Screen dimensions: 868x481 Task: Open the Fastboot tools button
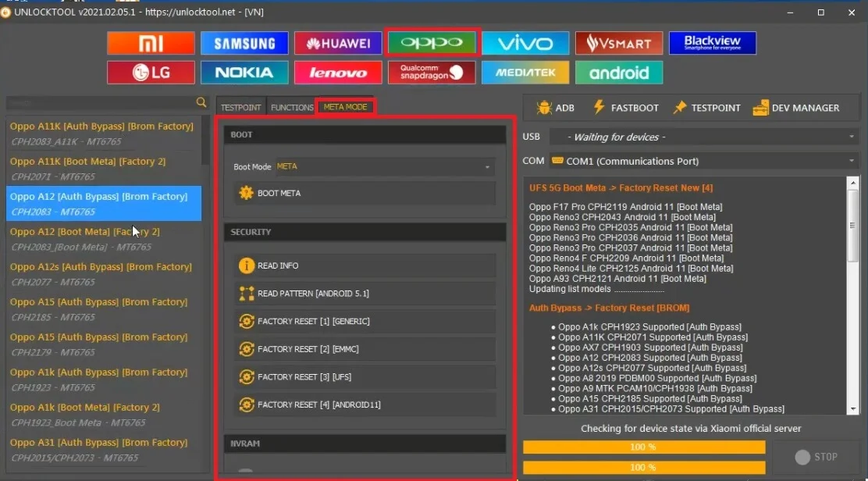625,108
